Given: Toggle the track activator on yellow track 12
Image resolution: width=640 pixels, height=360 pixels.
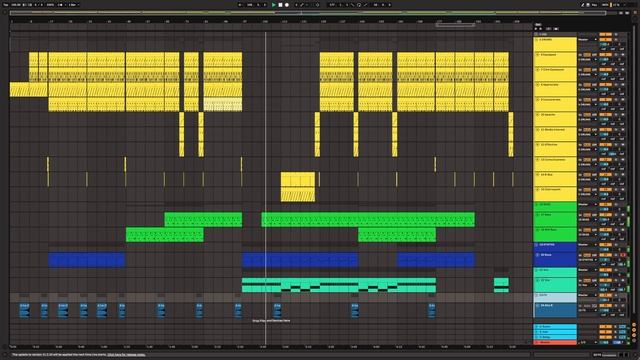Looking at the screenshot, I should (605, 144).
